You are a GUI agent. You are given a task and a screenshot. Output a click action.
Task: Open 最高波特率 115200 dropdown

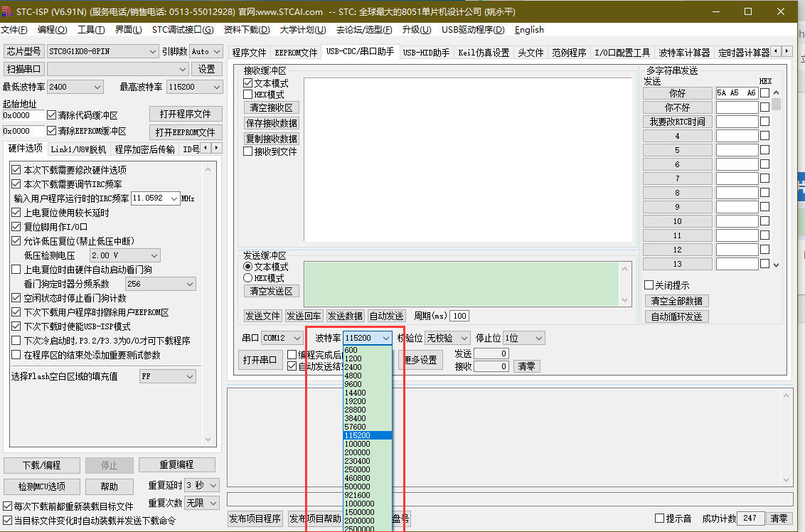pyautogui.click(x=195, y=87)
